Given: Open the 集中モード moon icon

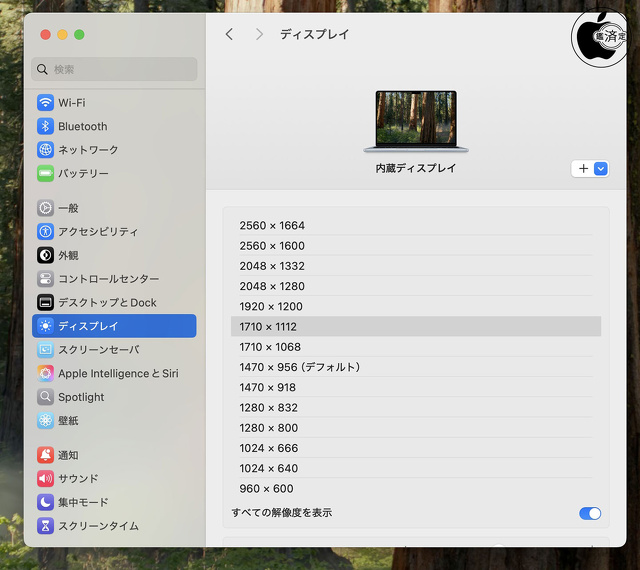Looking at the screenshot, I should 45,502.
